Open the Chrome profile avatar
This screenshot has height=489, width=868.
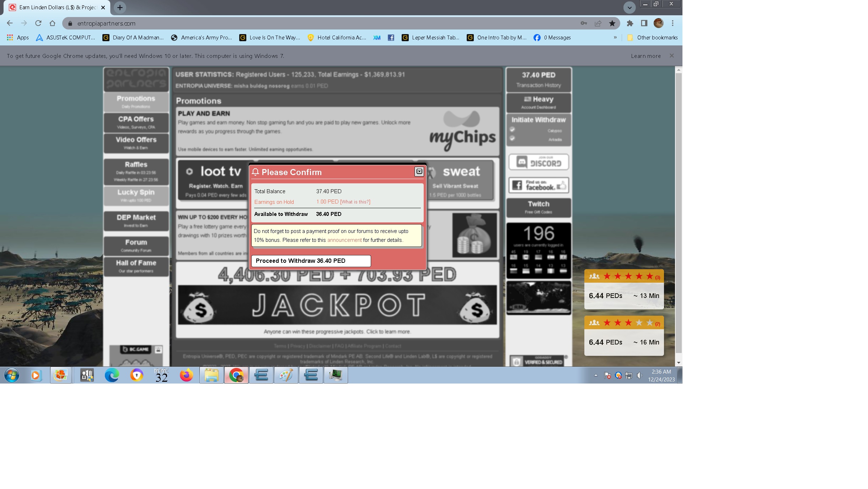point(658,23)
